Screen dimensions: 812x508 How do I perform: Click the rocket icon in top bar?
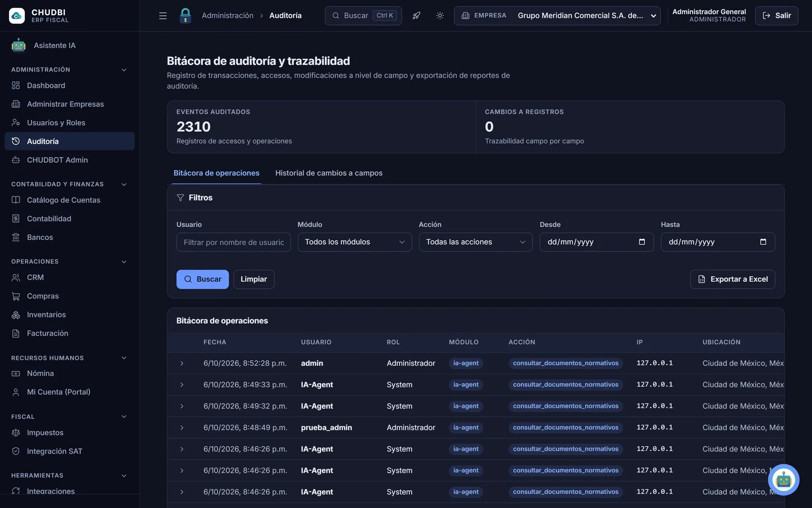coord(416,16)
